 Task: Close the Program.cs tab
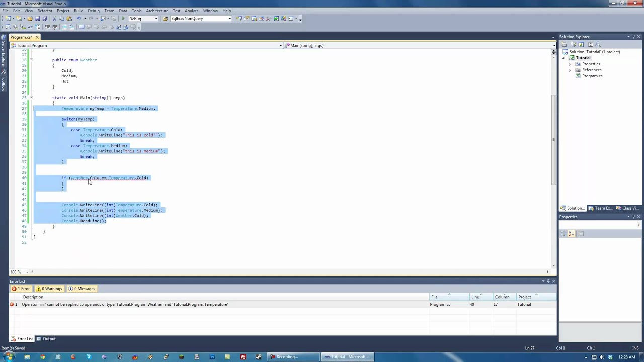click(37, 37)
